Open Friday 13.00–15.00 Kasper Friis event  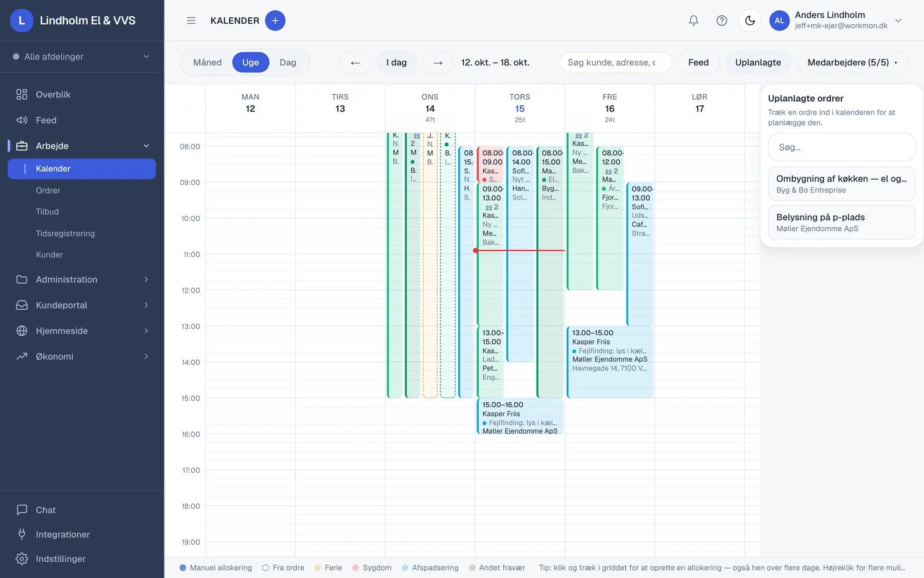[610, 362]
